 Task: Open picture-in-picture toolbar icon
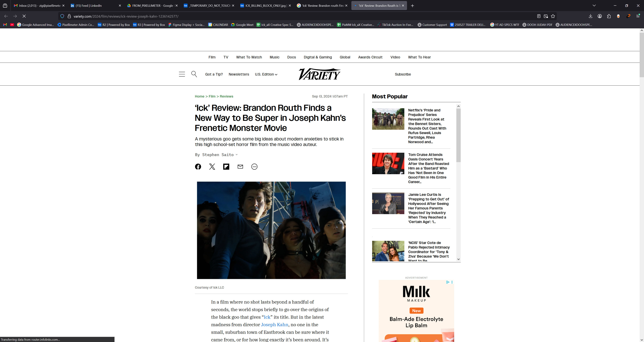(x=546, y=16)
